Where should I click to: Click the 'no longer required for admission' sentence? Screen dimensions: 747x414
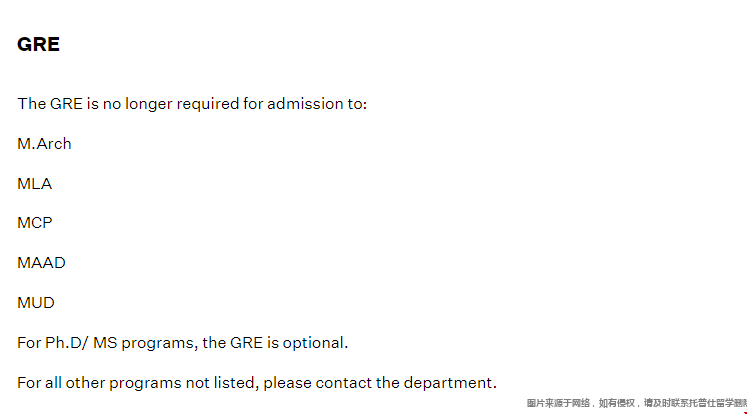(x=192, y=104)
